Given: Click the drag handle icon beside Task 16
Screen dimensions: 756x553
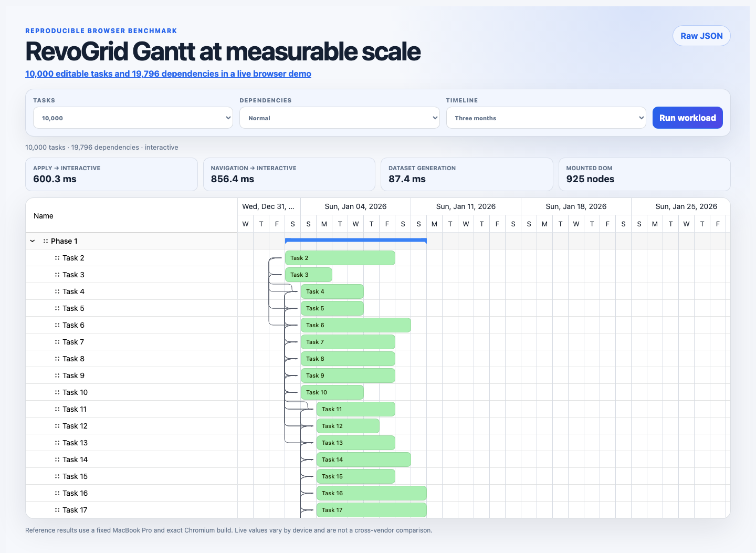Looking at the screenshot, I should pos(57,493).
